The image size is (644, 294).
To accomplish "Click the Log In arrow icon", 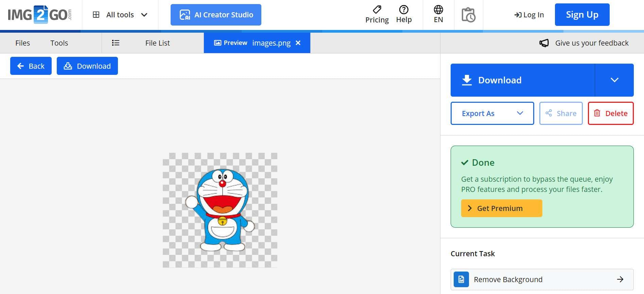I will [x=518, y=15].
